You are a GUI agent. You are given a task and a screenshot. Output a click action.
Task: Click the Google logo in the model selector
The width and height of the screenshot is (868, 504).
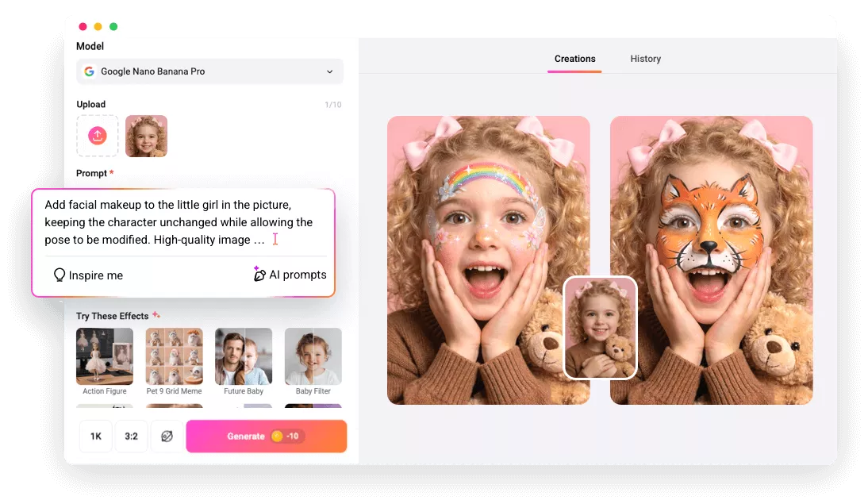coord(89,71)
